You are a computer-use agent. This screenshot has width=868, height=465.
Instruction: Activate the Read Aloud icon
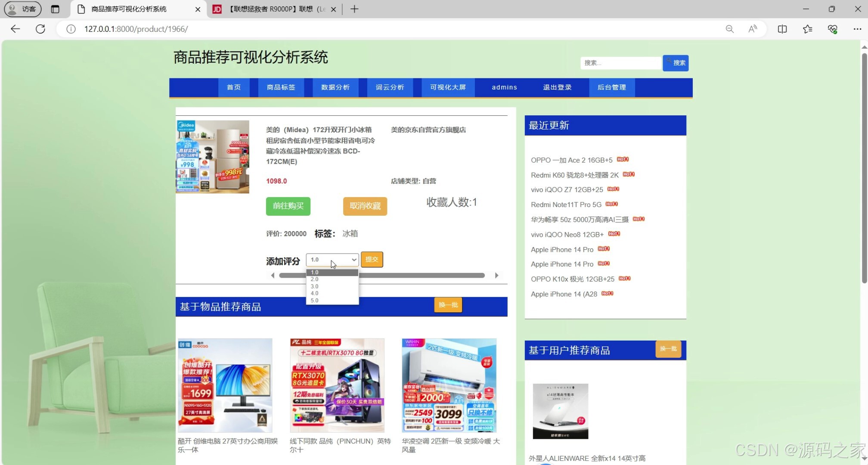point(753,29)
